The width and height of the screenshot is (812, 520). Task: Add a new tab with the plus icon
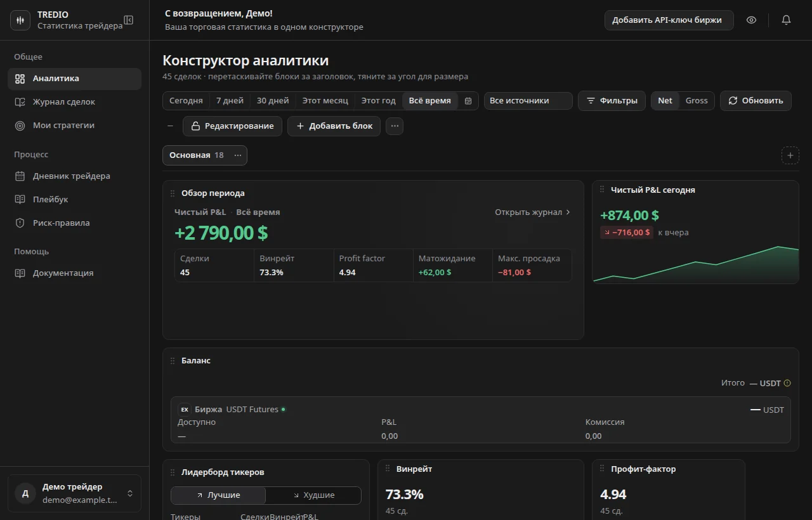(x=790, y=155)
